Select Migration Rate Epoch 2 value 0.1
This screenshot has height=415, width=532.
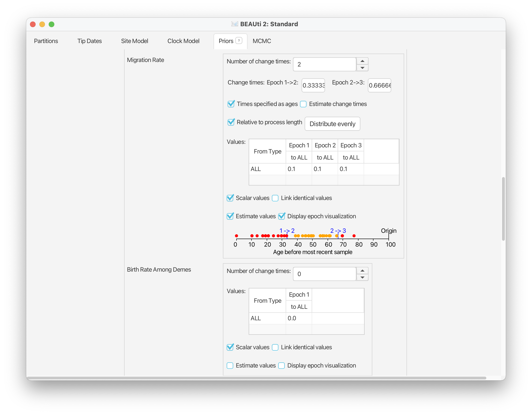(x=325, y=169)
